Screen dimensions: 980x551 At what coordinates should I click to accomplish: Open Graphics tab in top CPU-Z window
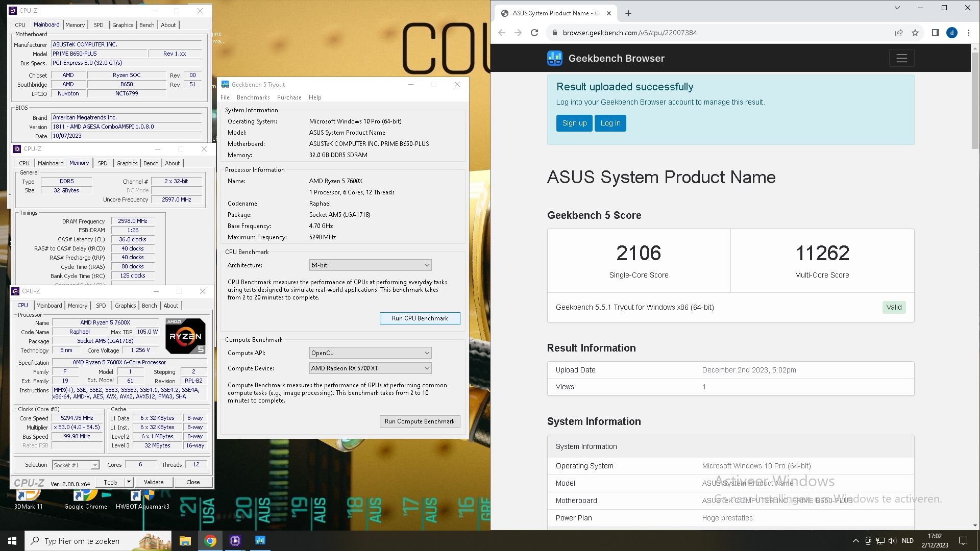123,25
